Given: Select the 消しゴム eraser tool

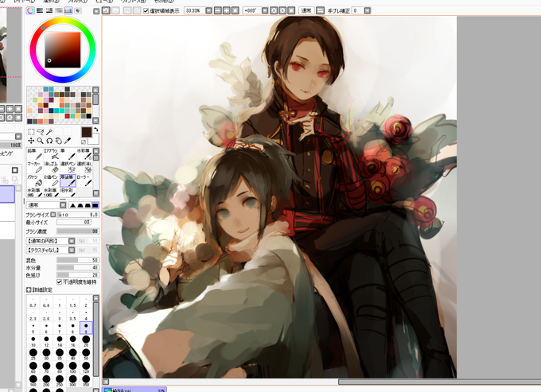Looking at the screenshot, I should tap(51, 167).
